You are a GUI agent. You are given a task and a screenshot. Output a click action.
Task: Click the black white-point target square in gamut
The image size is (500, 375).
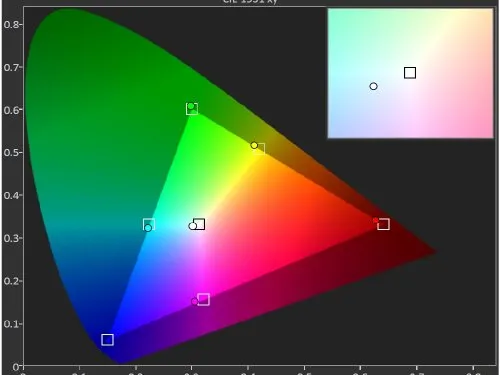(x=199, y=224)
